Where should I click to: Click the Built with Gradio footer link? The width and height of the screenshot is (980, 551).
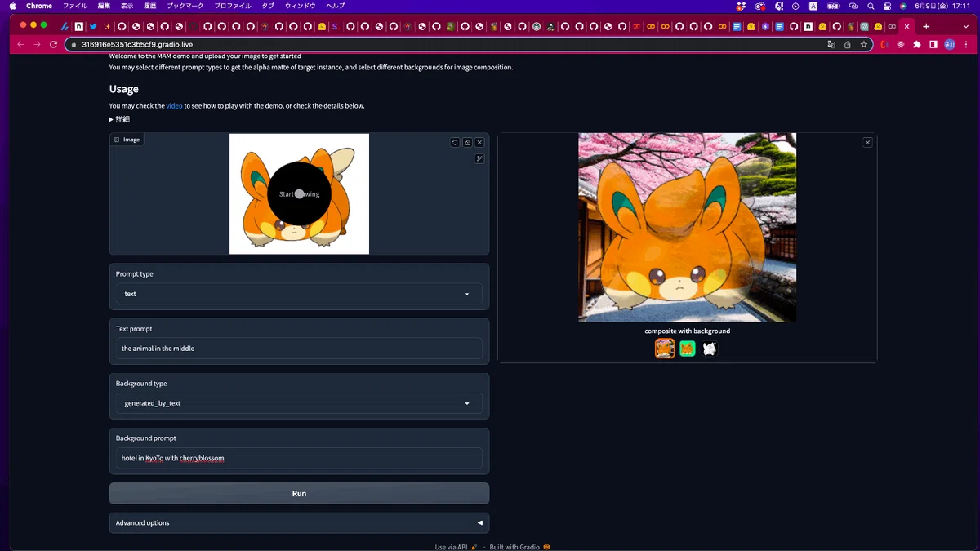[x=520, y=547]
